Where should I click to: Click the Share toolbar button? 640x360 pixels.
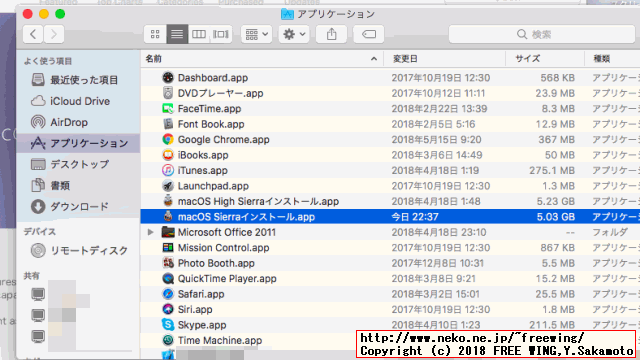(331, 34)
